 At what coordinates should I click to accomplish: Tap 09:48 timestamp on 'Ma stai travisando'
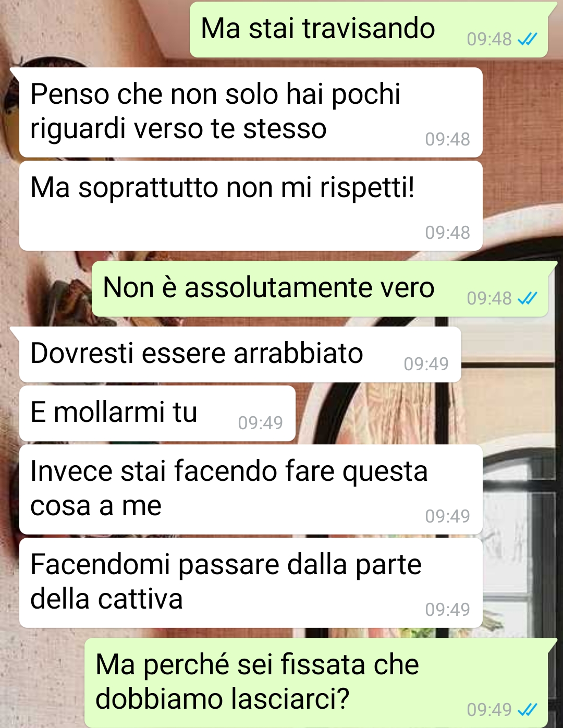pyautogui.click(x=489, y=39)
